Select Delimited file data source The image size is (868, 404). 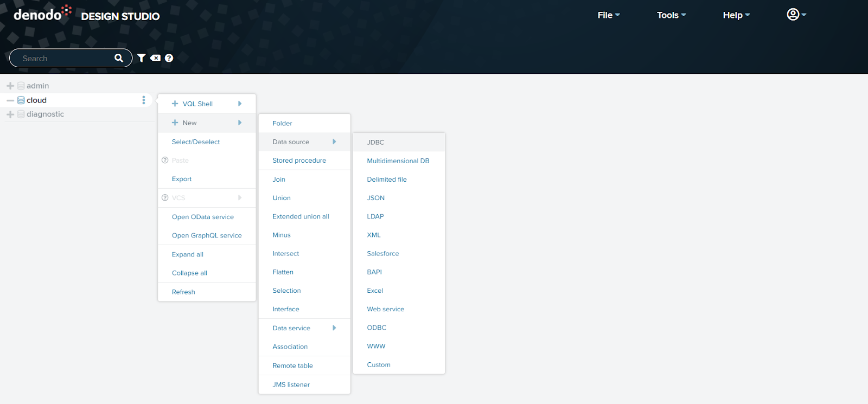click(x=399, y=179)
